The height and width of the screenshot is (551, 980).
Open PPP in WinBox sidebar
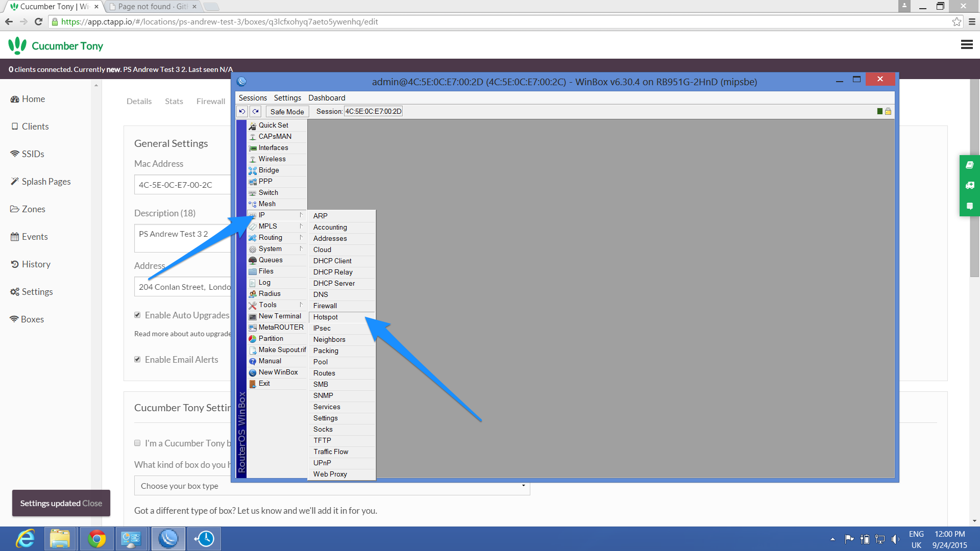(x=277, y=181)
